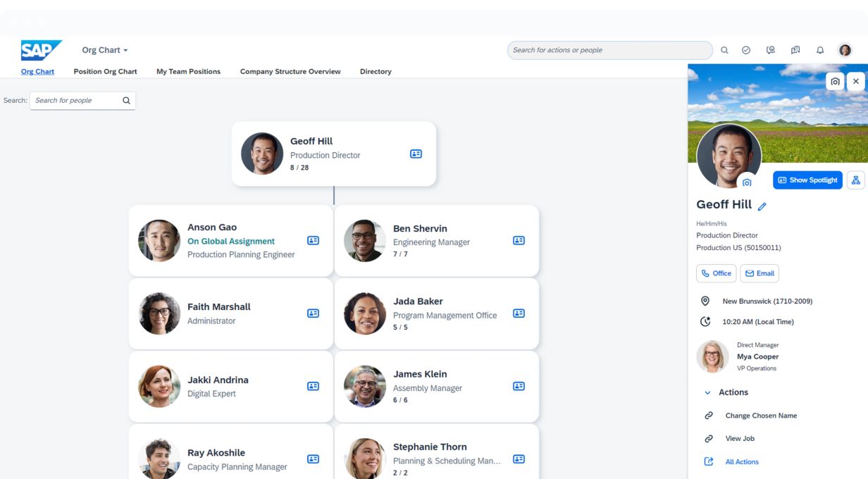Change the profile background camera icon
The width and height of the screenshot is (868, 479).
pos(835,82)
